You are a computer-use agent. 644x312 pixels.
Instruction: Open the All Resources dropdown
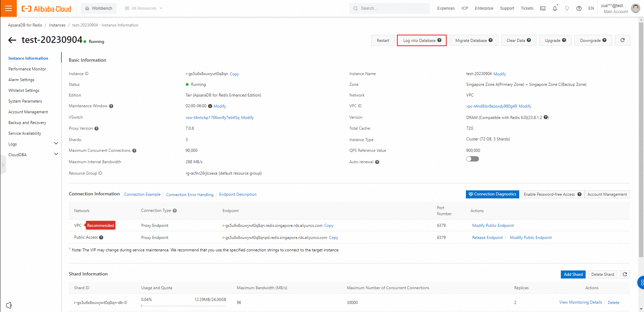144,8
